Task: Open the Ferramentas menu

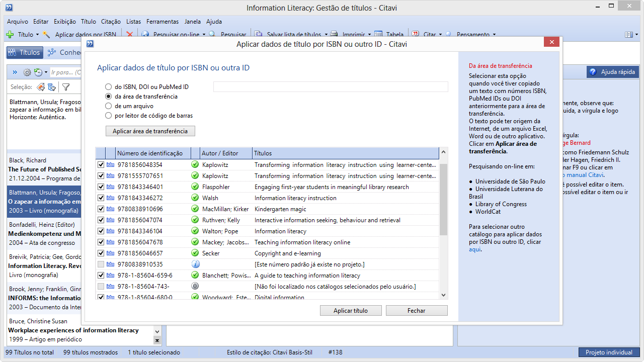Action: point(163,22)
